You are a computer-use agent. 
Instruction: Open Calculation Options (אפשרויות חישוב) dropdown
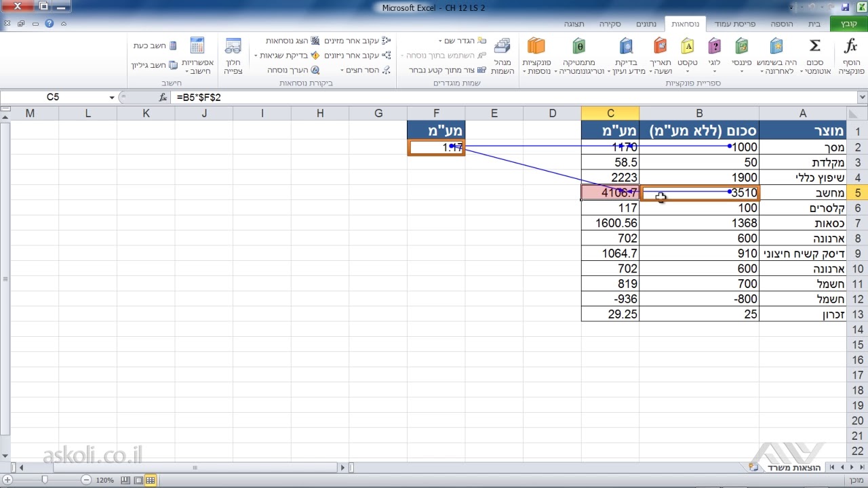click(x=197, y=56)
